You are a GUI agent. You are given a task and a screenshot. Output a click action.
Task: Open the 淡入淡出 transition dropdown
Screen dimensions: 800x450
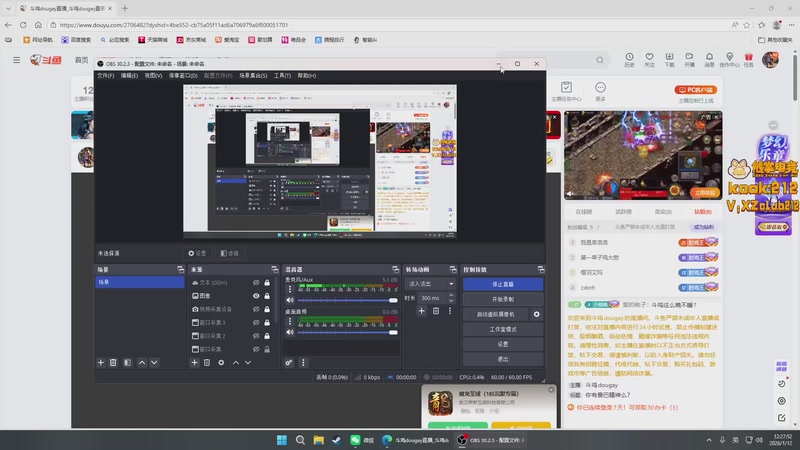(x=429, y=284)
